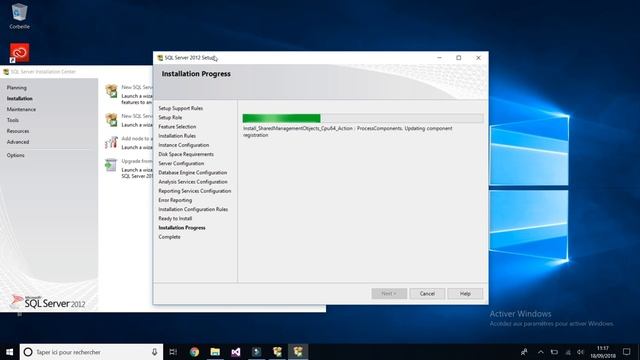The image size is (640, 360).
Task: Click the Add node to a cluster link
Action: [x=137, y=139]
